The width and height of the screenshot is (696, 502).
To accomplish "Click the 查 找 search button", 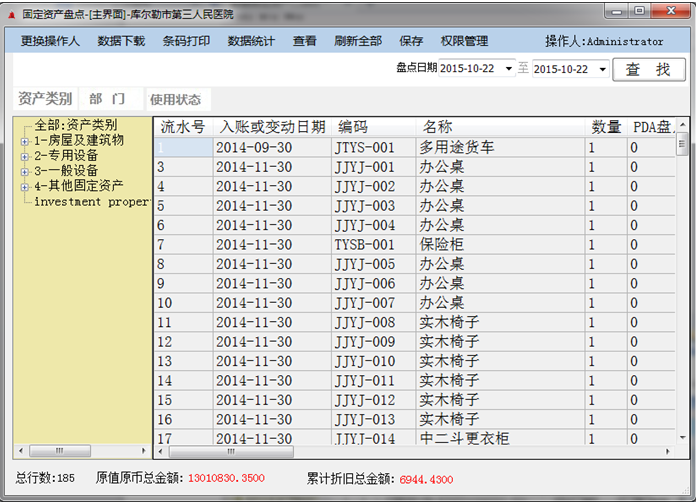I will (649, 70).
